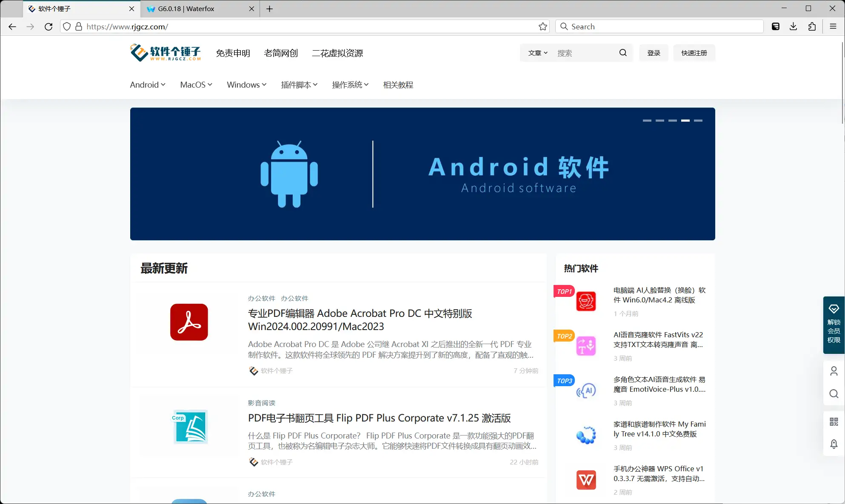
Task: Close the G6.0.18 Waterfox tab
Action: point(251,9)
